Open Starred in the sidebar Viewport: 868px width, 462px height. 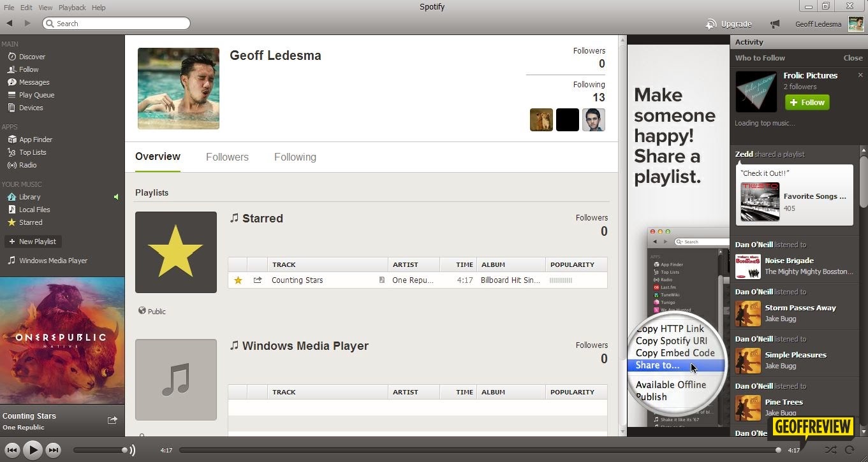click(x=31, y=222)
